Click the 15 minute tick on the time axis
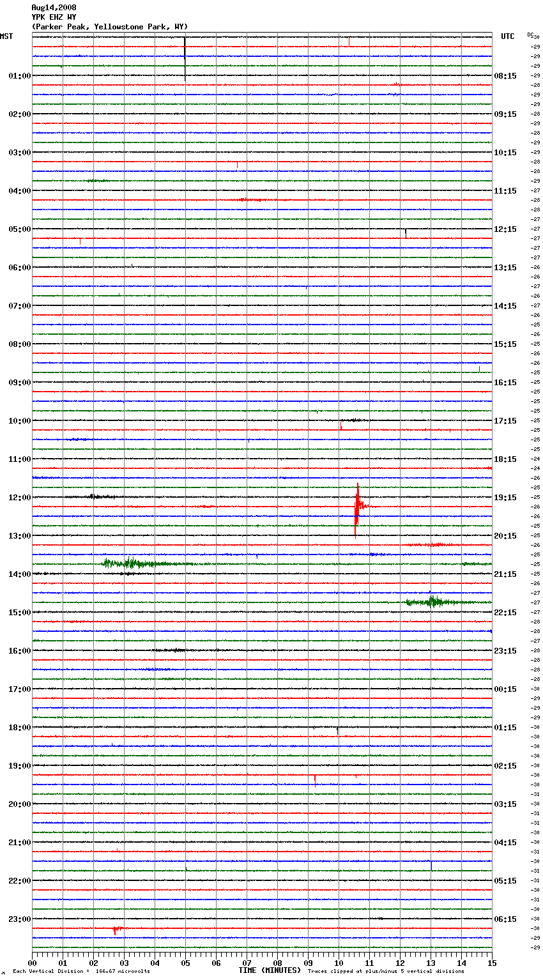 tap(492, 963)
